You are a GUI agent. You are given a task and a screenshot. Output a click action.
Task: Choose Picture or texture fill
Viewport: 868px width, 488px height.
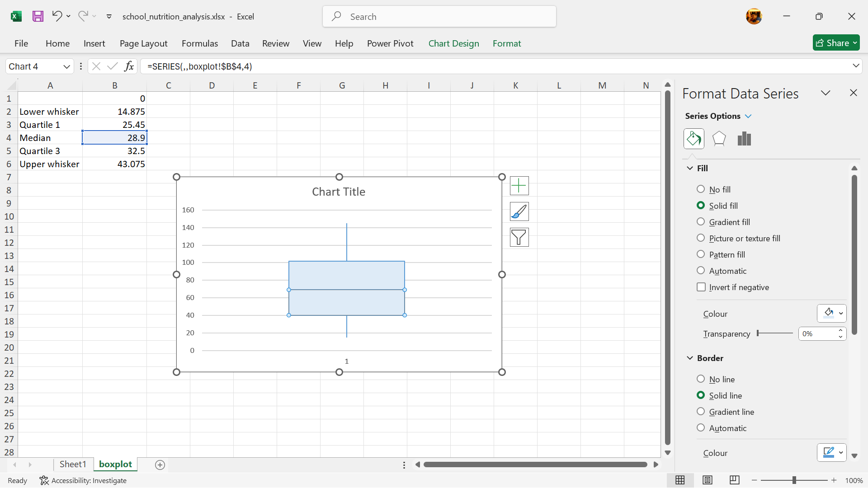[x=701, y=238]
